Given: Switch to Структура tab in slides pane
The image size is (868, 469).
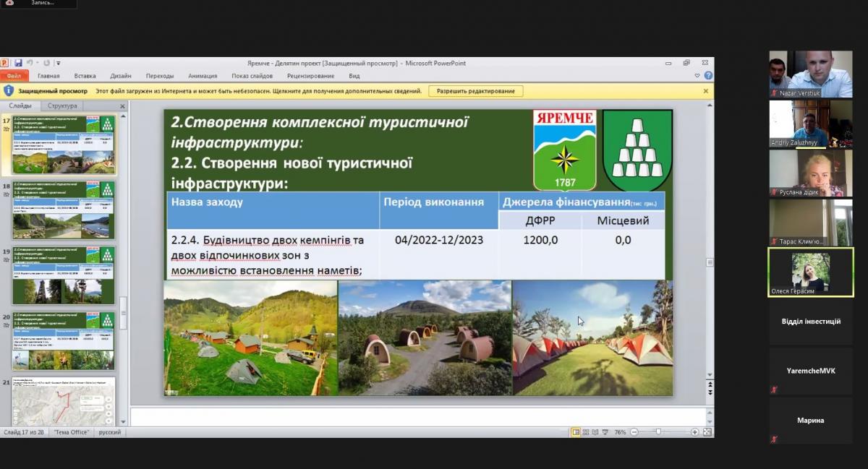Looking at the screenshot, I should click(x=63, y=106).
